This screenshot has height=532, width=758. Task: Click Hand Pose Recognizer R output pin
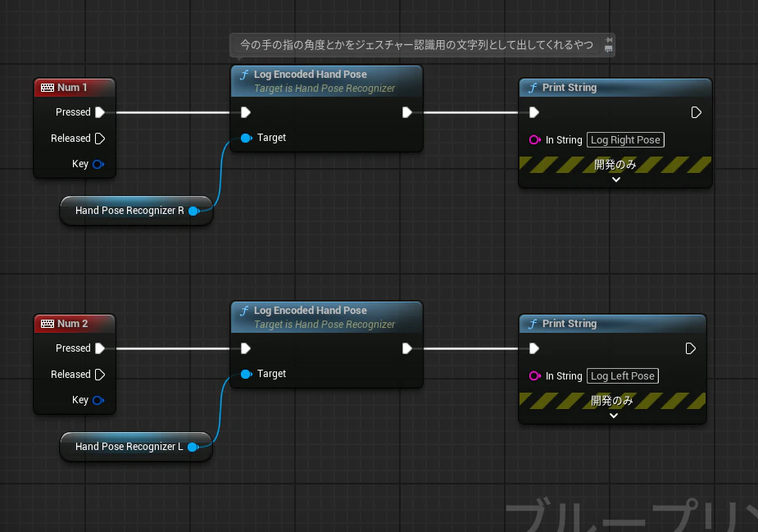[x=194, y=211]
